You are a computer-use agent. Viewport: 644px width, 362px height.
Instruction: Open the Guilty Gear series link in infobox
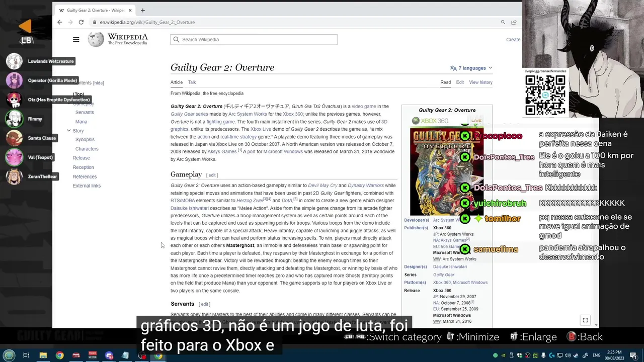444,275
